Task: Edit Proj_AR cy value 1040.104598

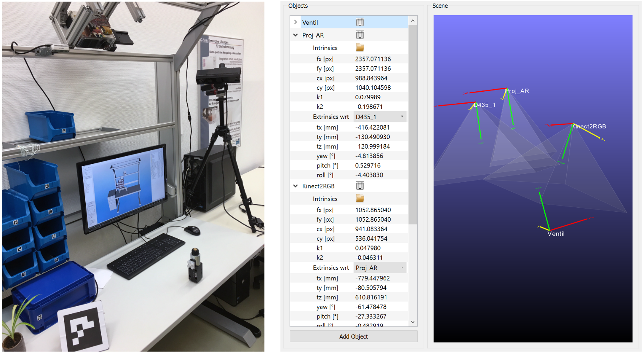Action: pyautogui.click(x=373, y=88)
